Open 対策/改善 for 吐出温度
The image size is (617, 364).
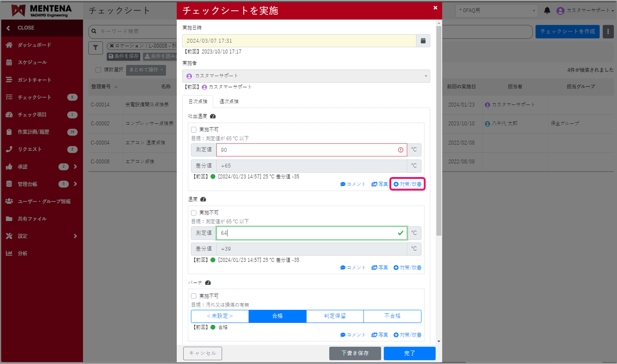(x=407, y=184)
